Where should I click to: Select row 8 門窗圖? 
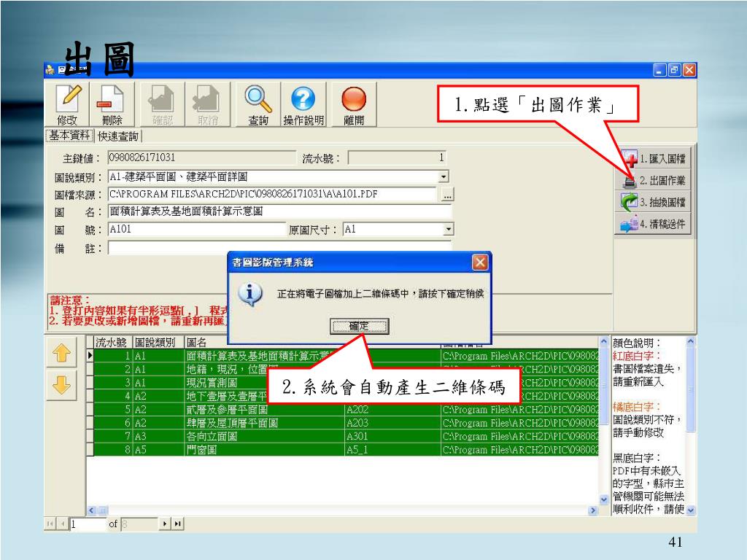tap(346, 449)
